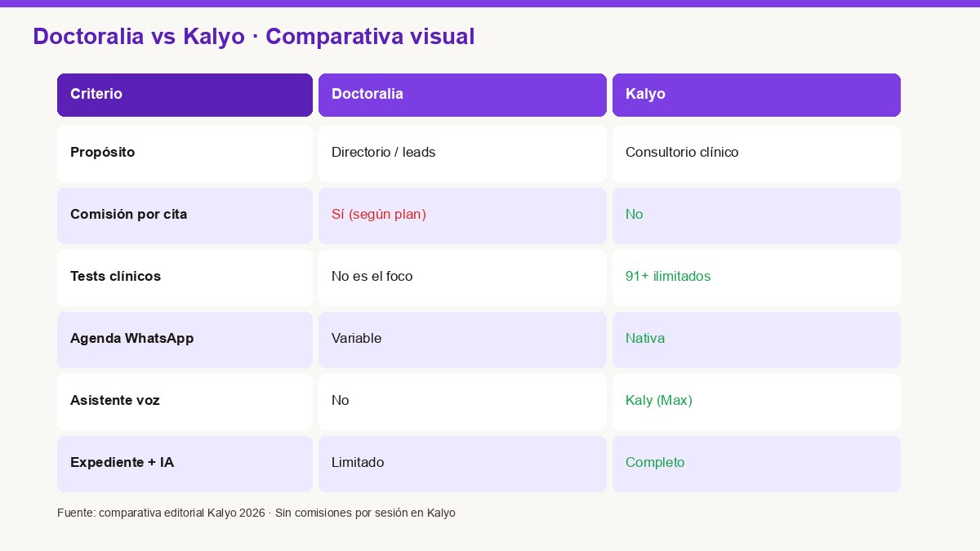This screenshot has height=551, width=980.
Task: Click the 'Fuente: comparativa editorial Kalyo 2026' footnote
Action: point(161,513)
